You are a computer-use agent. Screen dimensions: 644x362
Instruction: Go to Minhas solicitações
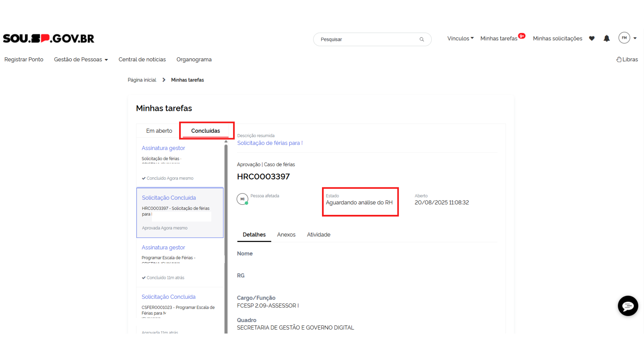pos(557,39)
